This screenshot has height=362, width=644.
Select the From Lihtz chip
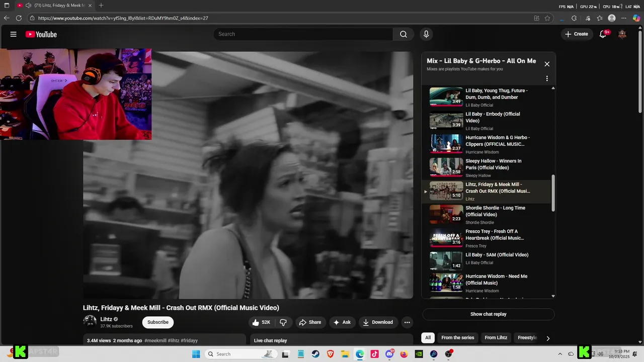(496, 338)
